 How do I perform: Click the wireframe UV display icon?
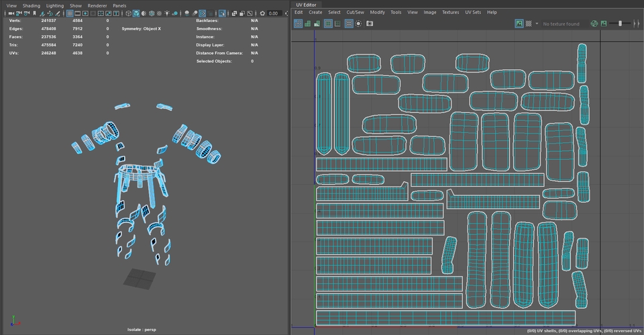[298, 23]
